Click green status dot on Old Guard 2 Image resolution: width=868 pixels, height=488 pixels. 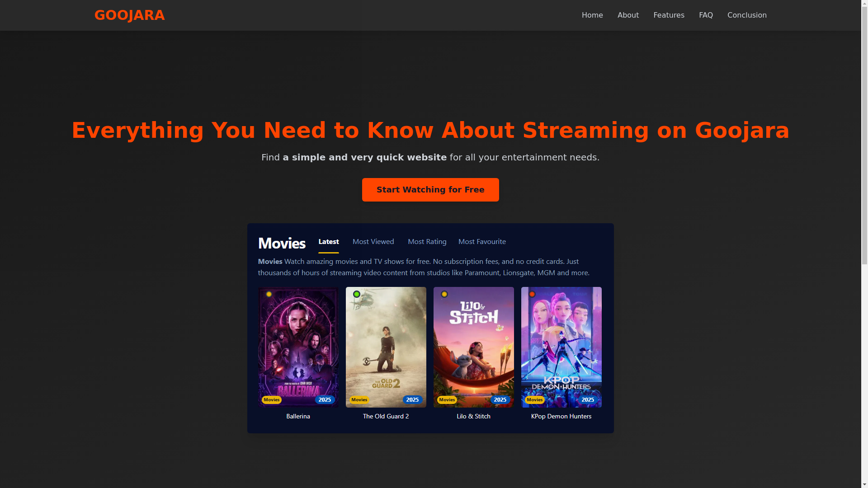[357, 294]
